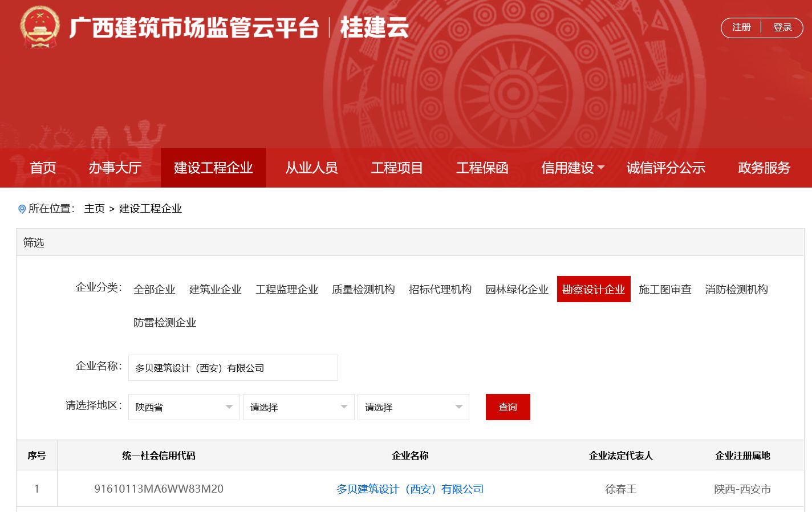Open the 多贝建筑设计（西安）有限公司 result link

tap(410, 489)
